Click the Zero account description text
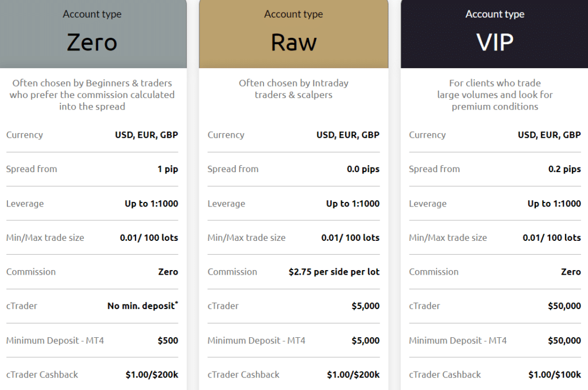 pos(92,95)
